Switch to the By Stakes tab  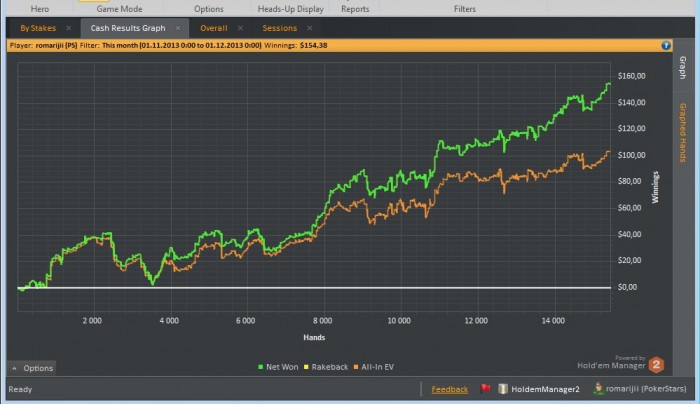(38, 28)
